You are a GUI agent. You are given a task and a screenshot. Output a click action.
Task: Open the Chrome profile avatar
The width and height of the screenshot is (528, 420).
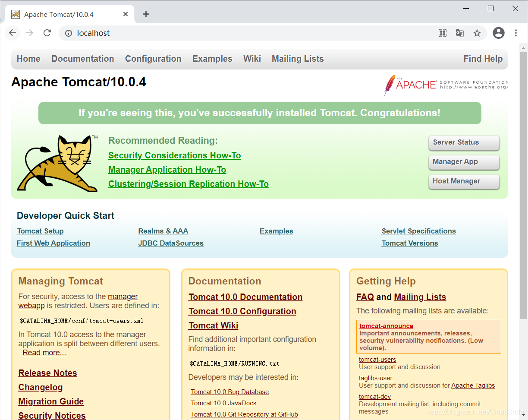499,33
